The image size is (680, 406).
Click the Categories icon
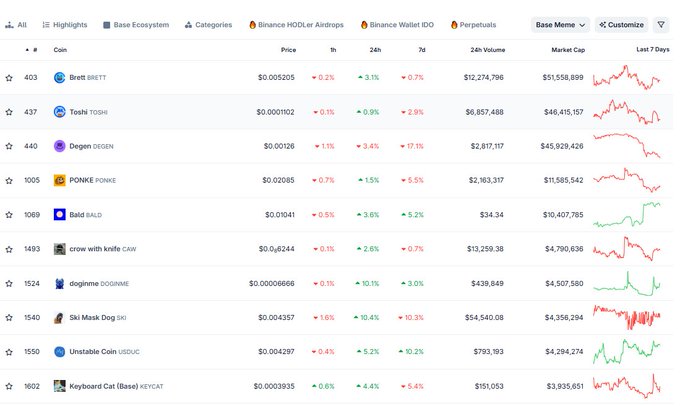coord(188,25)
